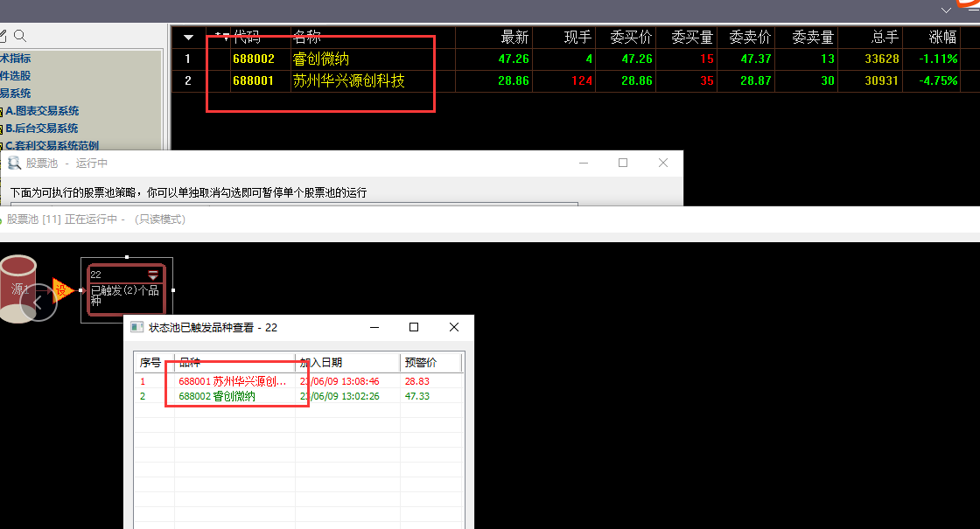Image resolution: width=980 pixels, height=529 pixels.
Task: Sort the quote table by 代码 column
Action: click(x=247, y=38)
